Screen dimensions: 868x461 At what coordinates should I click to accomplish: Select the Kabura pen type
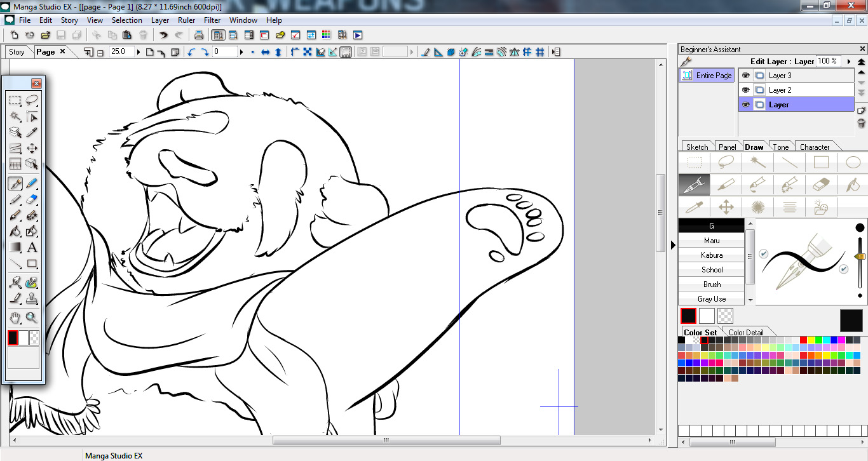[x=711, y=255]
